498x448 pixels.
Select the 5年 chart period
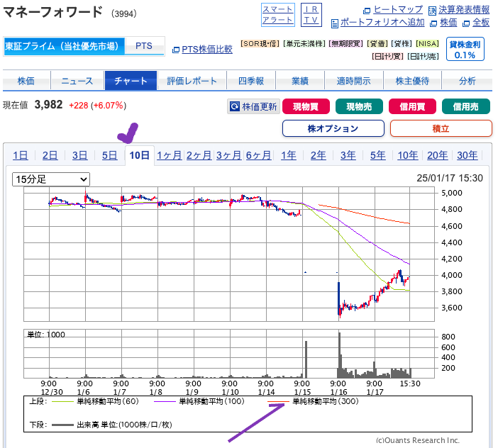point(378,155)
